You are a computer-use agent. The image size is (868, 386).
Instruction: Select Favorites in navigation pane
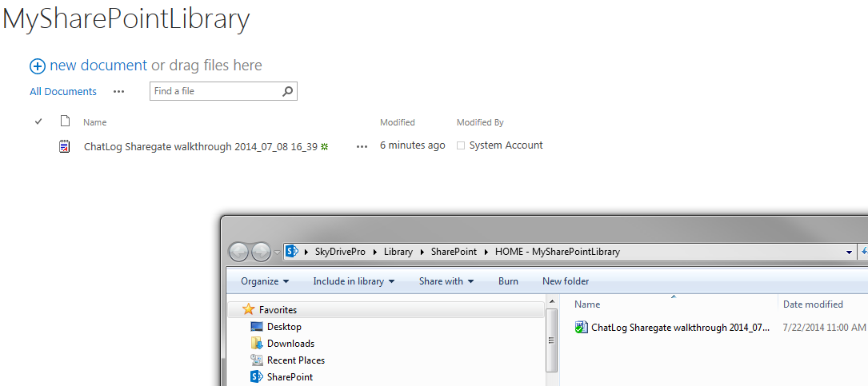tap(278, 310)
